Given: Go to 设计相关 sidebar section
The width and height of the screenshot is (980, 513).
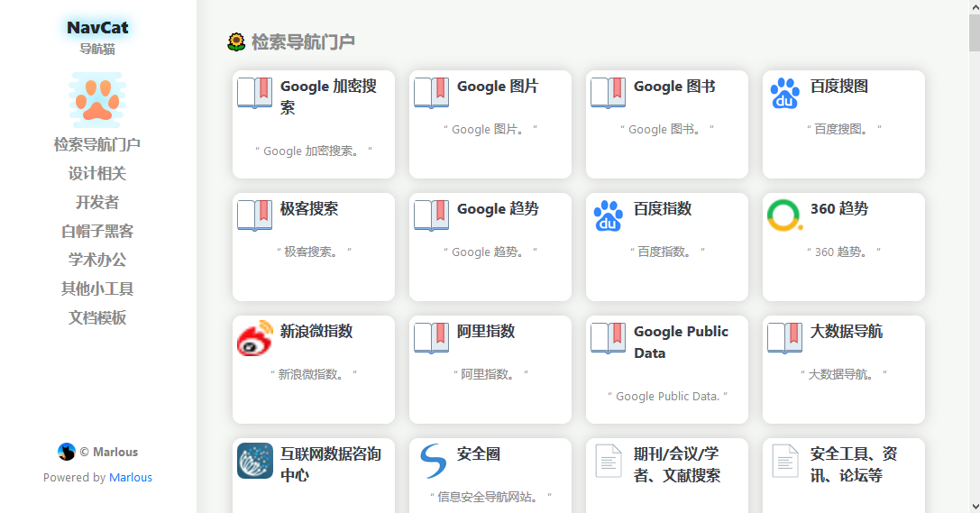Looking at the screenshot, I should pyautogui.click(x=97, y=173).
